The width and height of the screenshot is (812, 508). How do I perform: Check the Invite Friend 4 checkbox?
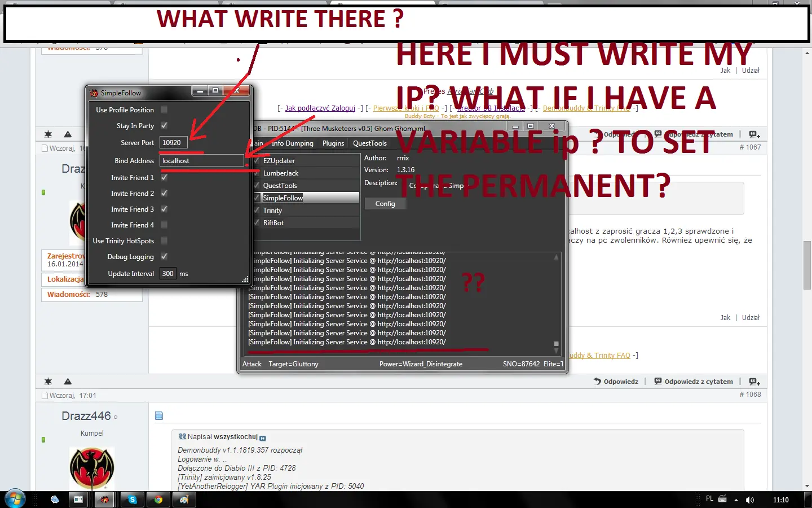[164, 225]
